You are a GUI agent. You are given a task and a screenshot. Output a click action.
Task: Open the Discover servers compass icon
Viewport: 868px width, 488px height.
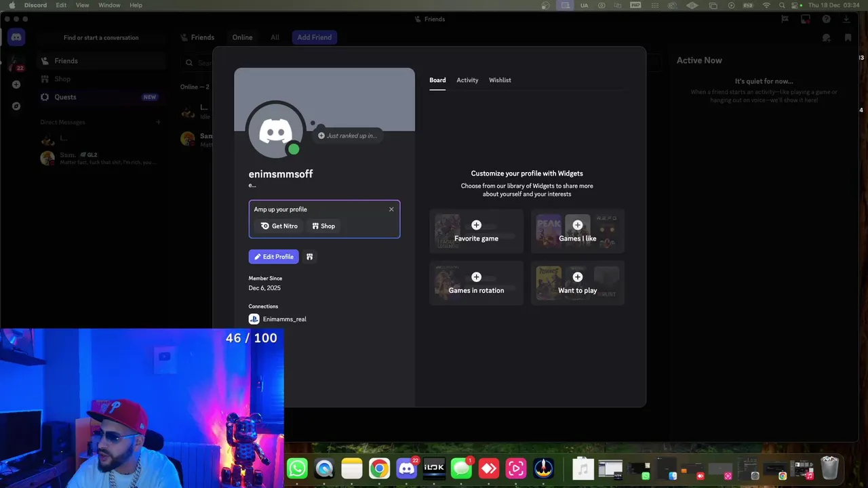point(16,106)
